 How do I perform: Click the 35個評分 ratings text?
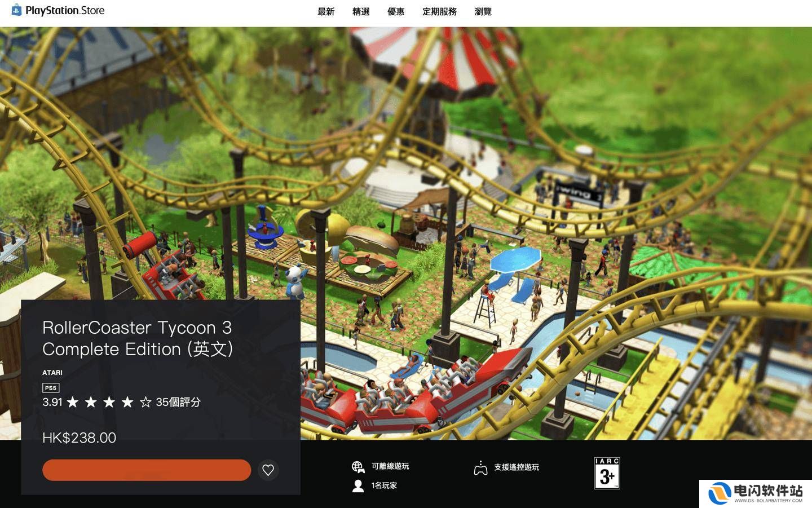click(178, 402)
